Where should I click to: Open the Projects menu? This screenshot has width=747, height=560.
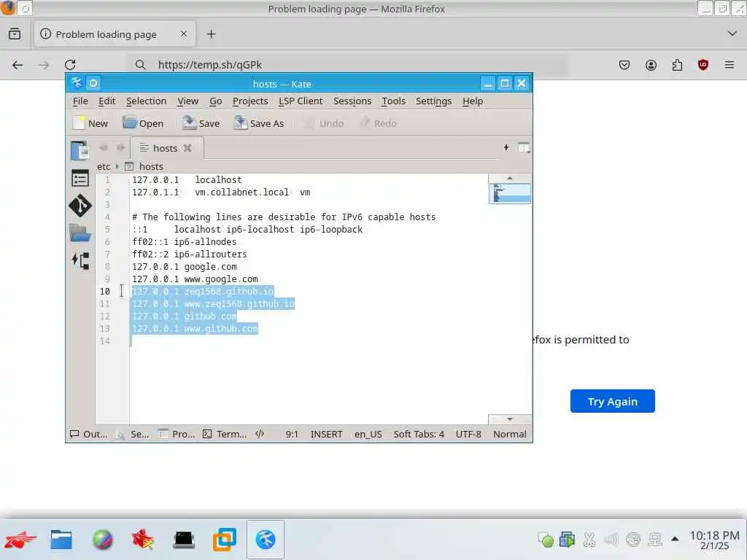pos(250,101)
